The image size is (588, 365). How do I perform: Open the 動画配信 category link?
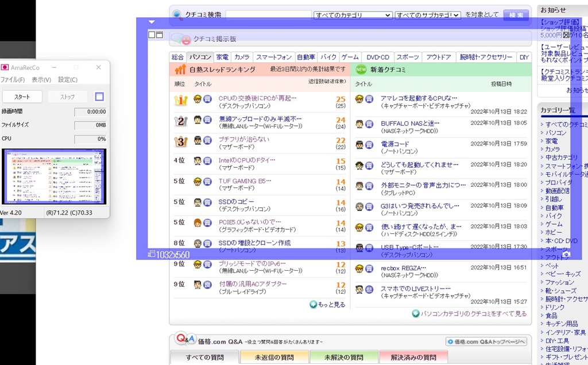[557, 191]
